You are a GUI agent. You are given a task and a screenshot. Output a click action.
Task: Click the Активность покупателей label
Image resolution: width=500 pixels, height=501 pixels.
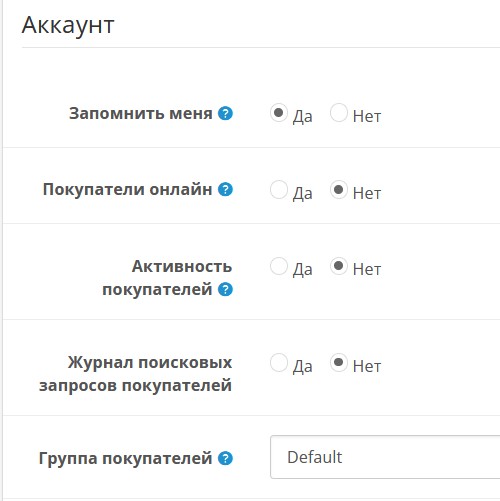pos(167,278)
